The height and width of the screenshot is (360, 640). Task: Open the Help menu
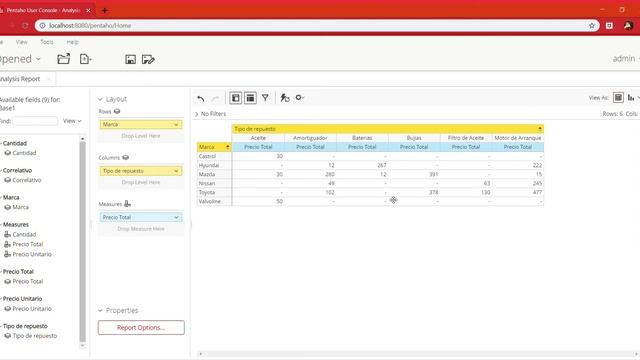click(72, 42)
